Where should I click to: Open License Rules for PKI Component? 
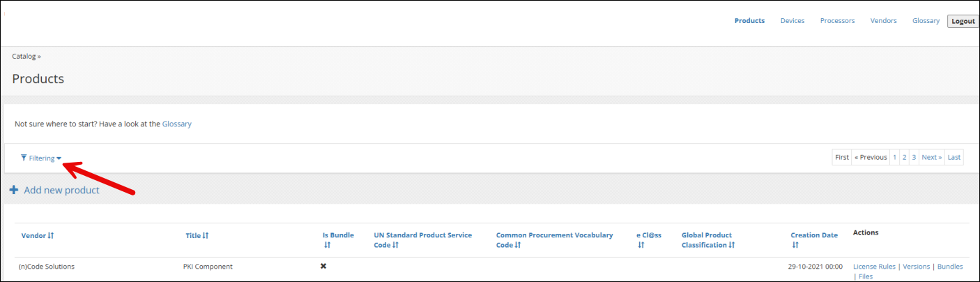pos(874,267)
